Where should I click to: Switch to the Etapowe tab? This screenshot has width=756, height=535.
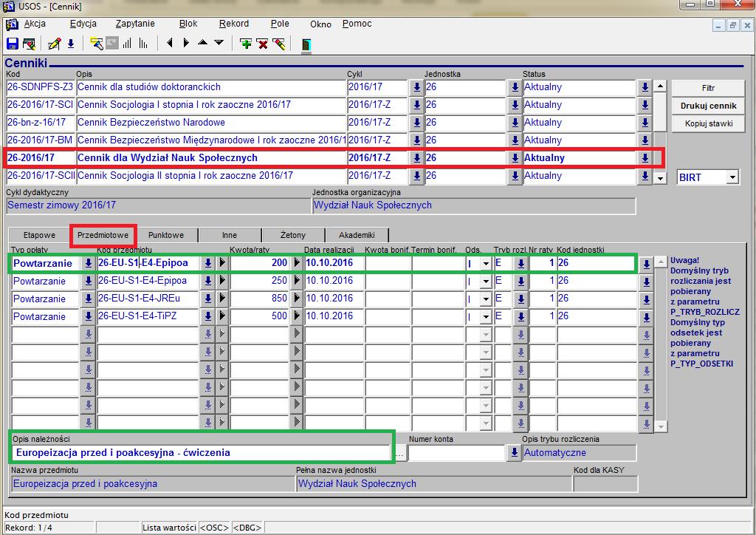point(40,236)
